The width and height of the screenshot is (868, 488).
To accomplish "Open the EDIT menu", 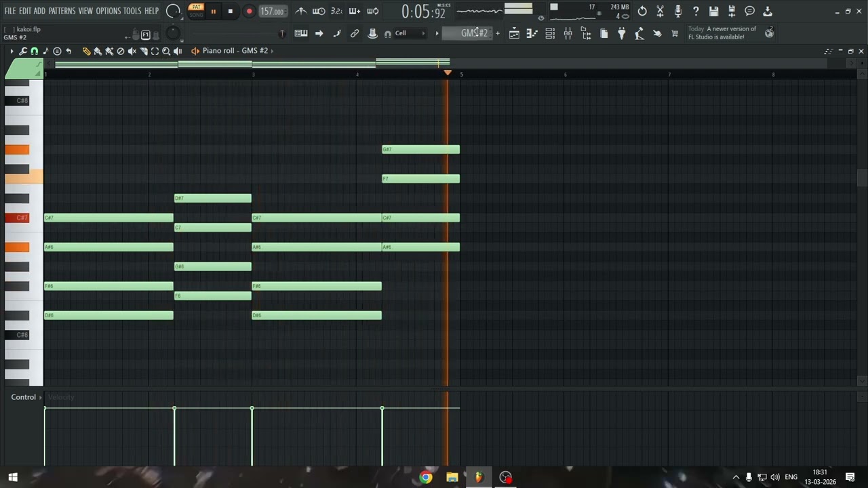I will point(24,11).
